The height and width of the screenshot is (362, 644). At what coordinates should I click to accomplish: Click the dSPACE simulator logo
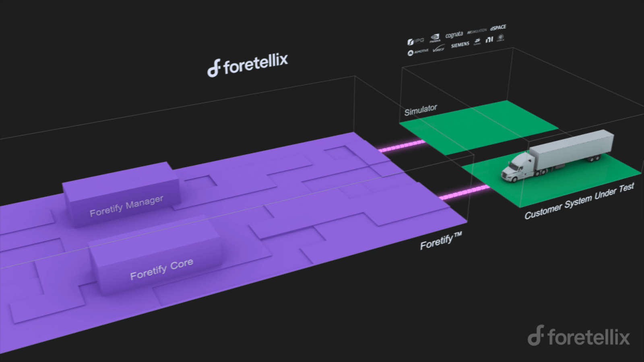[498, 28]
